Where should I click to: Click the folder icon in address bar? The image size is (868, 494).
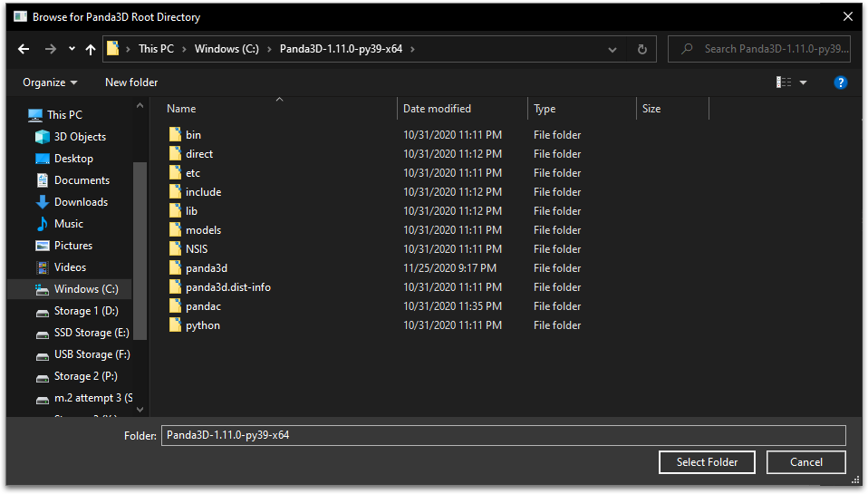point(113,49)
